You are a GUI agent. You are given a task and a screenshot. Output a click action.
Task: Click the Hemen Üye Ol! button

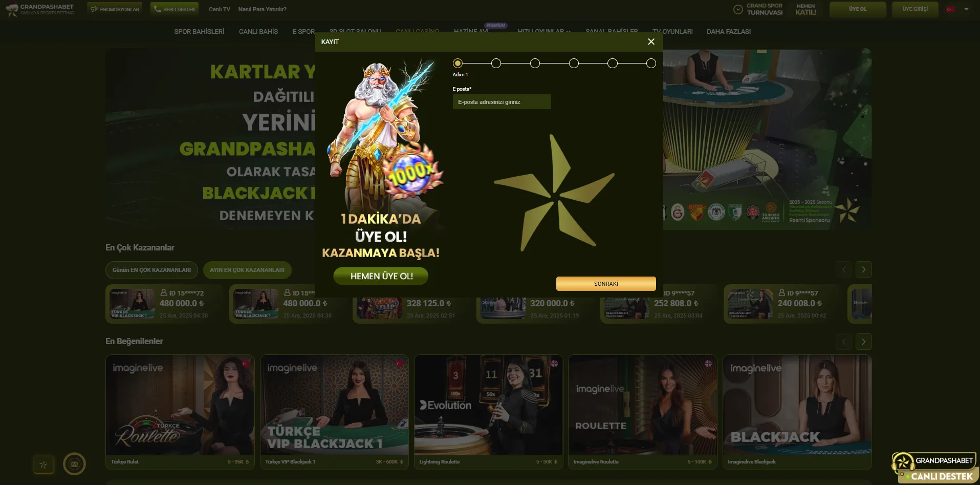click(x=381, y=276)
